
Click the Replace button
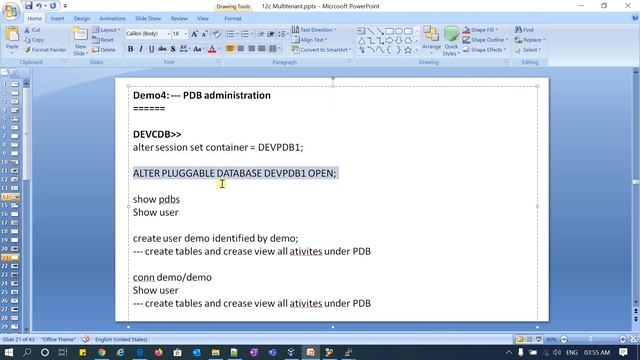tap(529, 40)
